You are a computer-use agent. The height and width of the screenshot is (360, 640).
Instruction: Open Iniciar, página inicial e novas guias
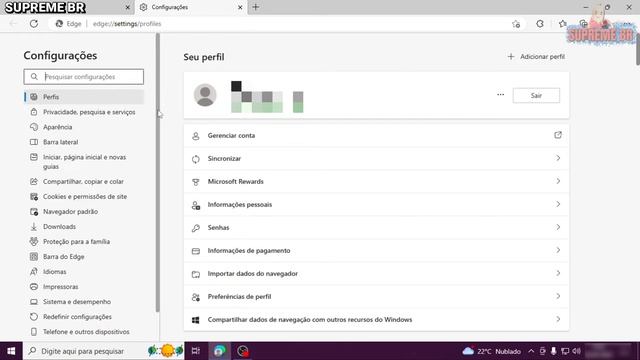pyautogui.click(x=84, y=162)
